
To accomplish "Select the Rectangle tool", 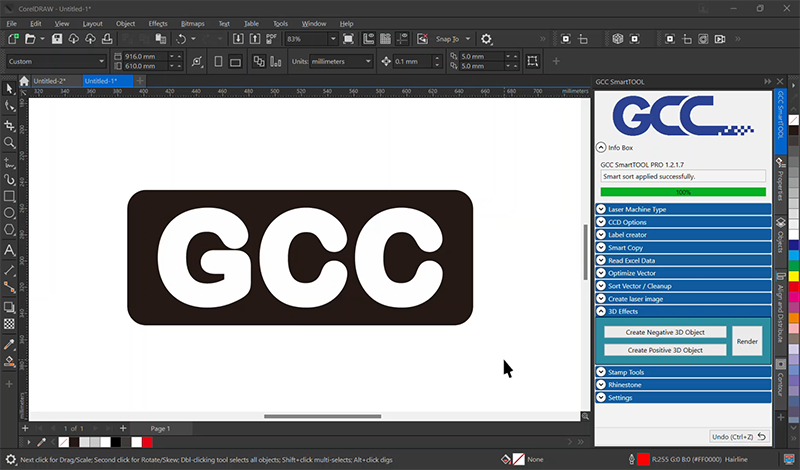I will click(9, 196).
